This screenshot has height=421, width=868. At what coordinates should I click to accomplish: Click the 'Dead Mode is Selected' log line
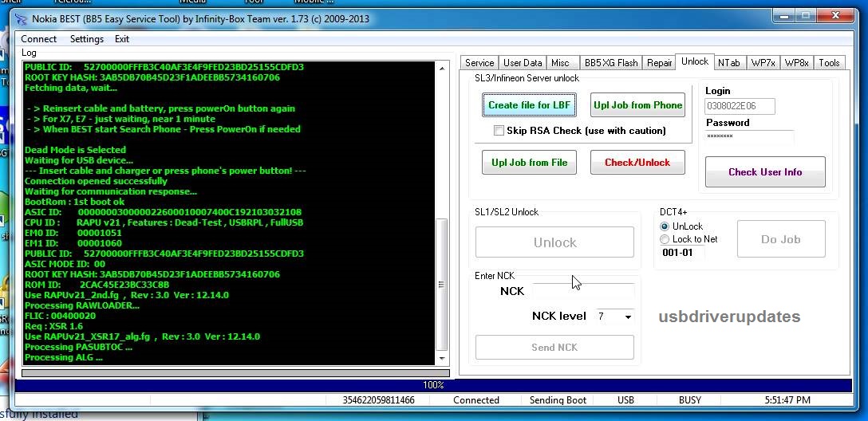(x=75, y=150)
